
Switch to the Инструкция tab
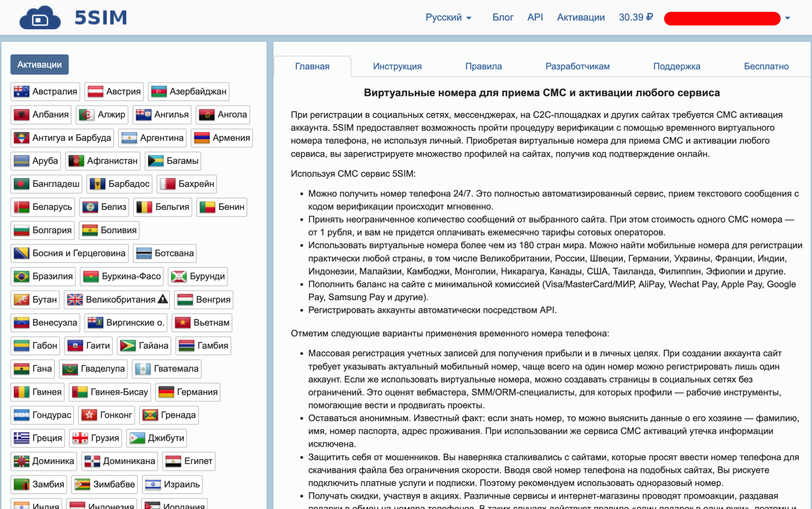click(397, 66)
